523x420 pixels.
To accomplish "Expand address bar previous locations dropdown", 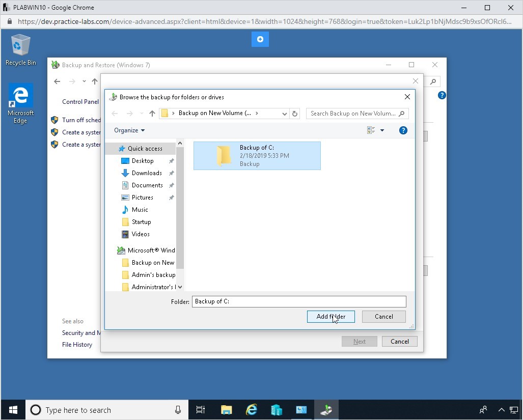I will pos(285,114).
